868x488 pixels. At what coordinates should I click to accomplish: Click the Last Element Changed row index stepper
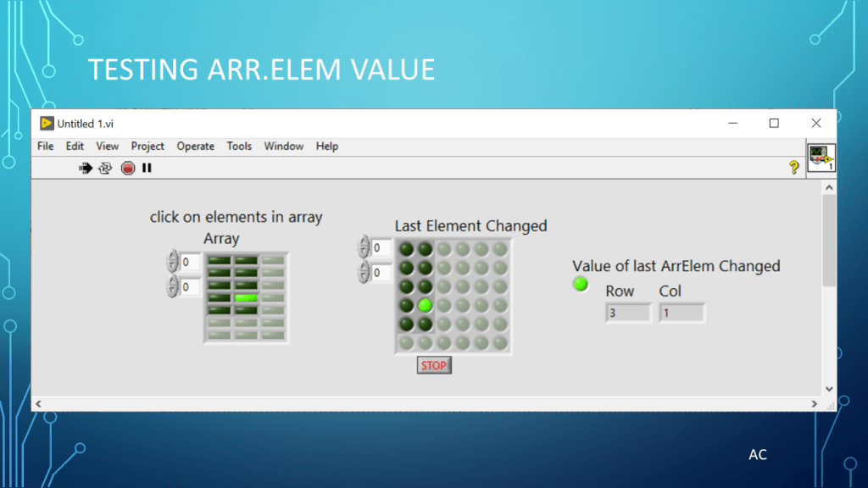tap(364, 247)
